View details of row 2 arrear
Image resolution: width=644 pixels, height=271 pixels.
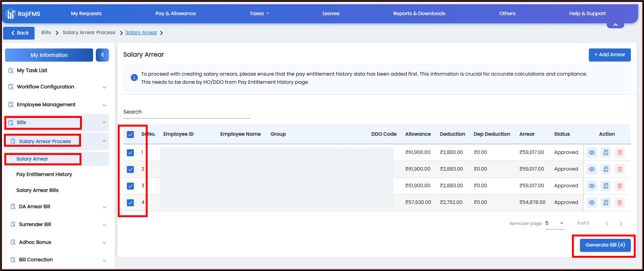[592, 169]
